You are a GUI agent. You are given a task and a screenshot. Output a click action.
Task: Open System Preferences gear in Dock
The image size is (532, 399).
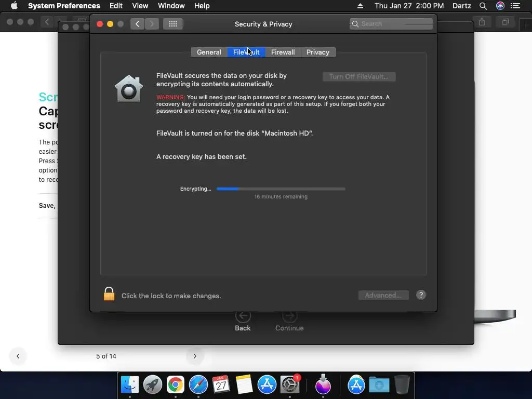point(289,385)
